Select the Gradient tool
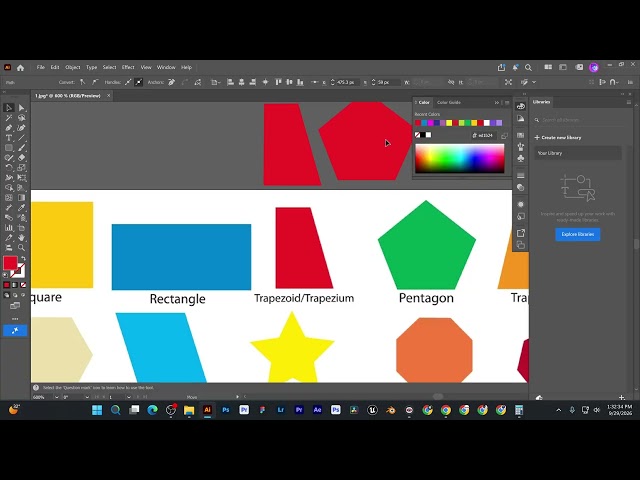The height and width of the screenshot is (480, 640). point(22,198)
